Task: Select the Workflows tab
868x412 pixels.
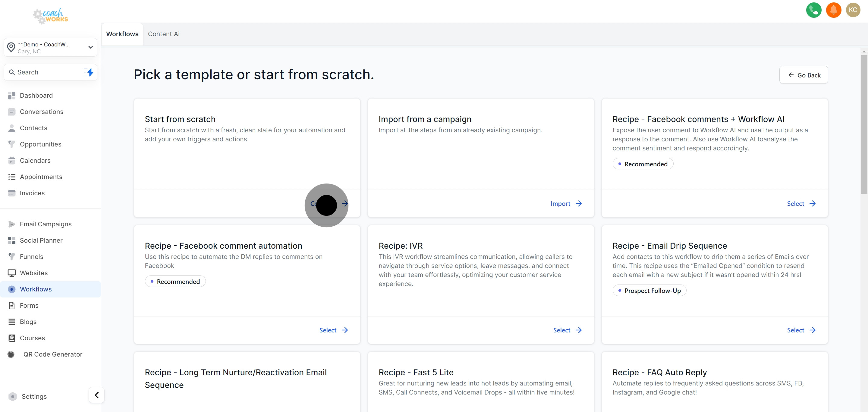Action: (x=122, y=34)
